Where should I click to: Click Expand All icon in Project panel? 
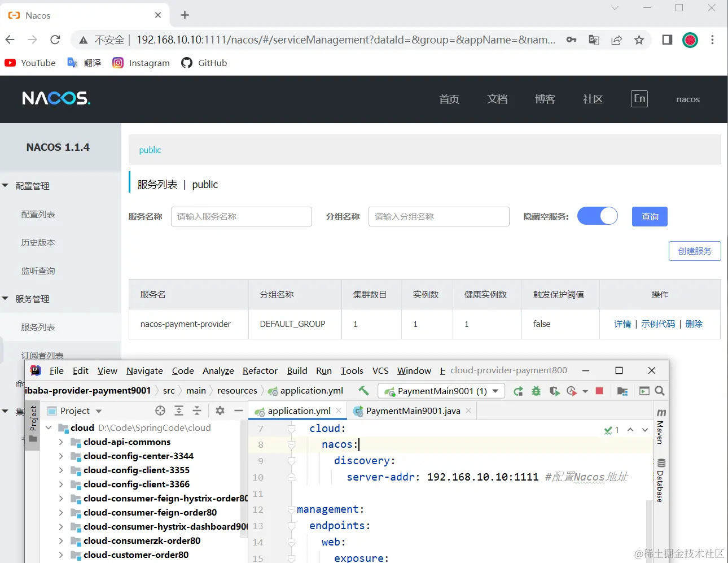click(x=179, y=411)
